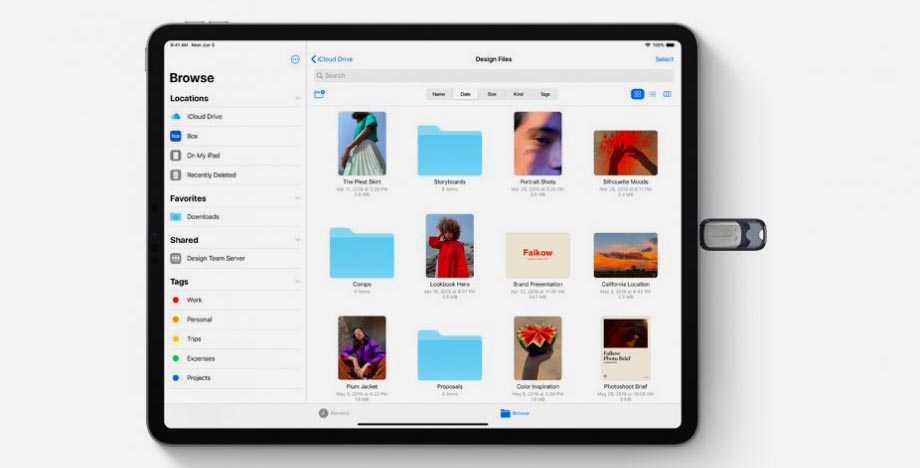Screen dimensions: 920x468
Task: Switch to icon grid view
Action: pyautogui.click(x=637, y=94)
